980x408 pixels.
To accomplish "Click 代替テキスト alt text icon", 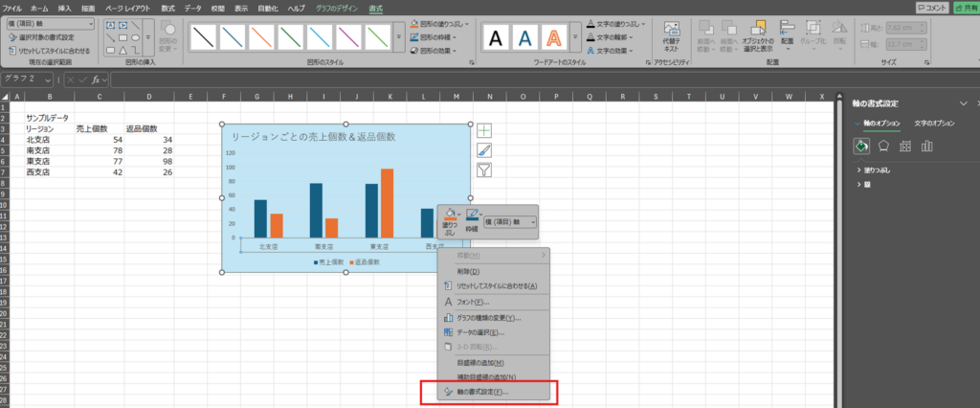I will point(672,36).
